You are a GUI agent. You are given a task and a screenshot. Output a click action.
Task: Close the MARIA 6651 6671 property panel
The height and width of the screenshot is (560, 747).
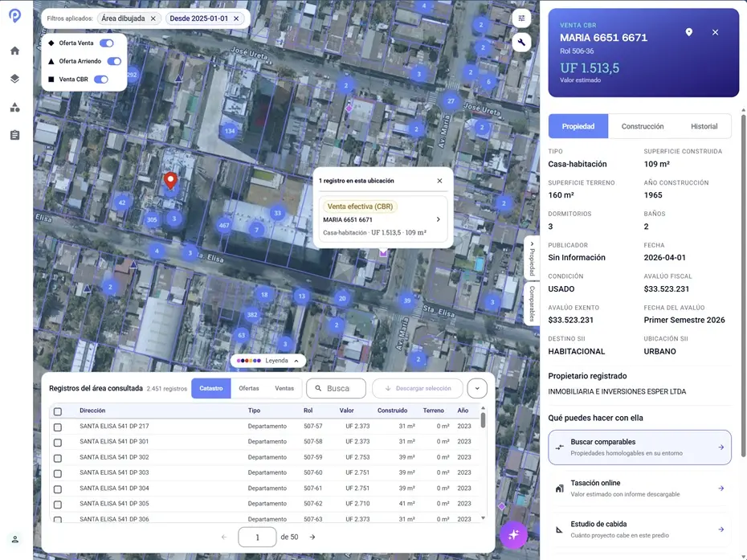[715, 32]
